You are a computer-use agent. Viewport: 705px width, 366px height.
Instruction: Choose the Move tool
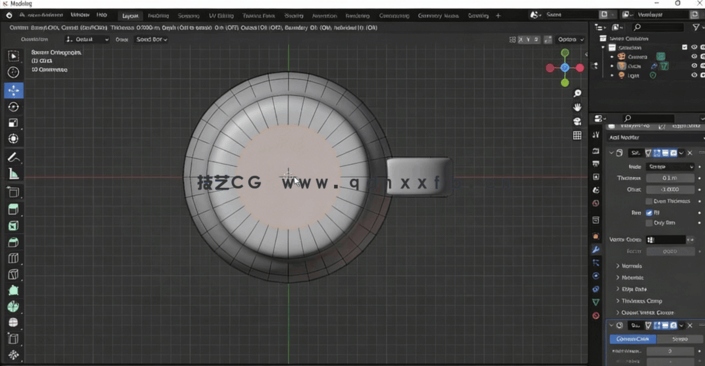coord(13,90)
